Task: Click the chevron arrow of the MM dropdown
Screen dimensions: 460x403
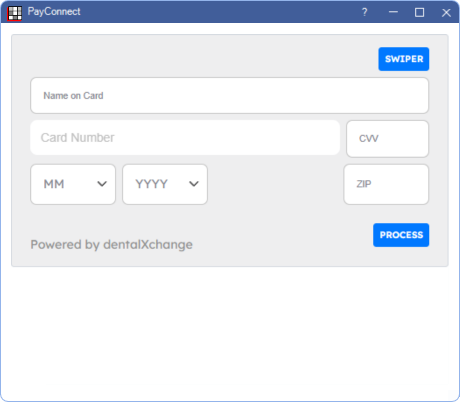Action: pos(102,184)
